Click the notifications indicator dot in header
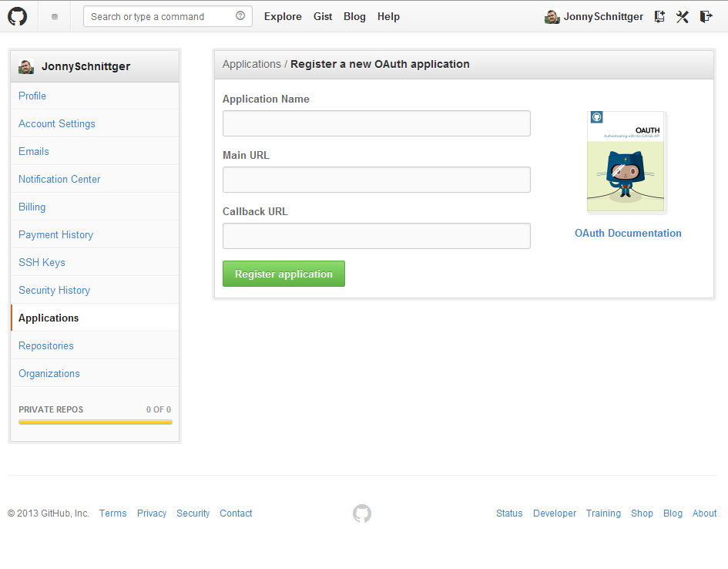 55,17
